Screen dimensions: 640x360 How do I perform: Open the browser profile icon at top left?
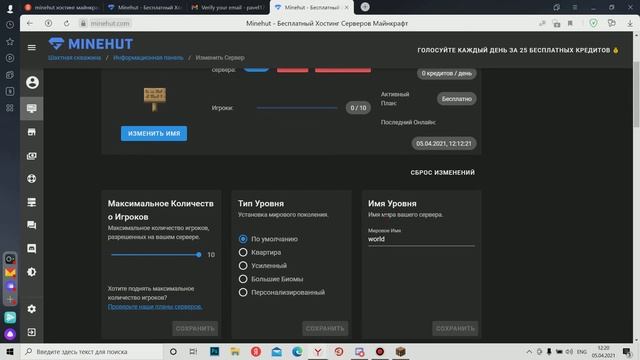(x=10, y=8)
